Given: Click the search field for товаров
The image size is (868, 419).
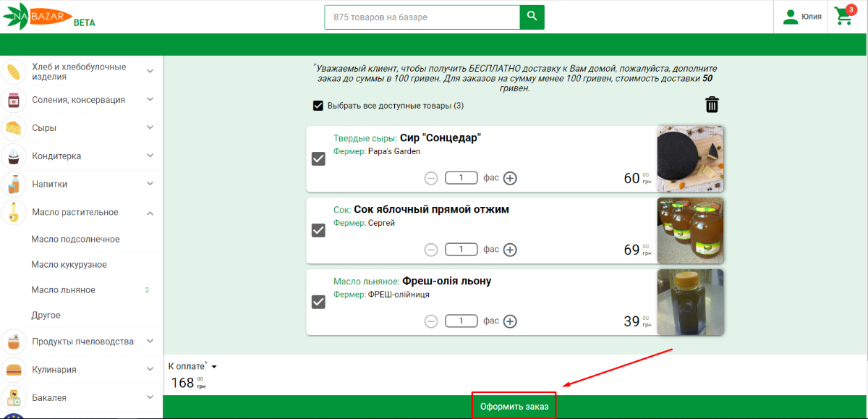Looking at the screenshot, I should pos(422,17).
